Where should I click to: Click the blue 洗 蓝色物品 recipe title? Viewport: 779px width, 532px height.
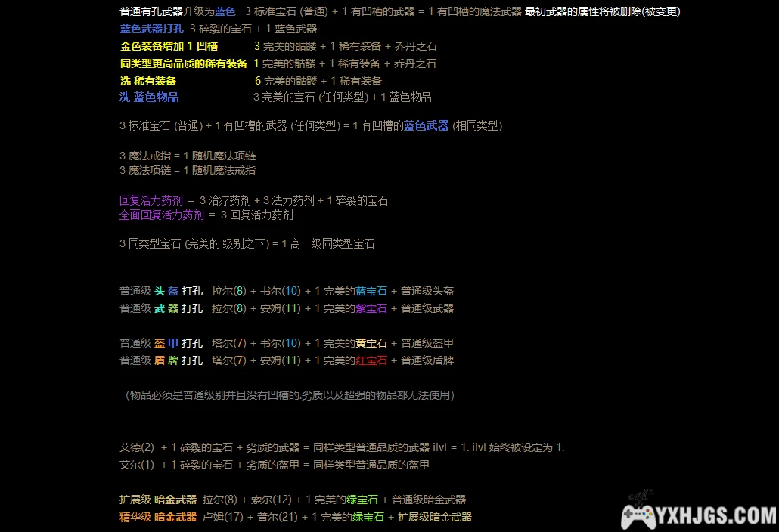149,97
